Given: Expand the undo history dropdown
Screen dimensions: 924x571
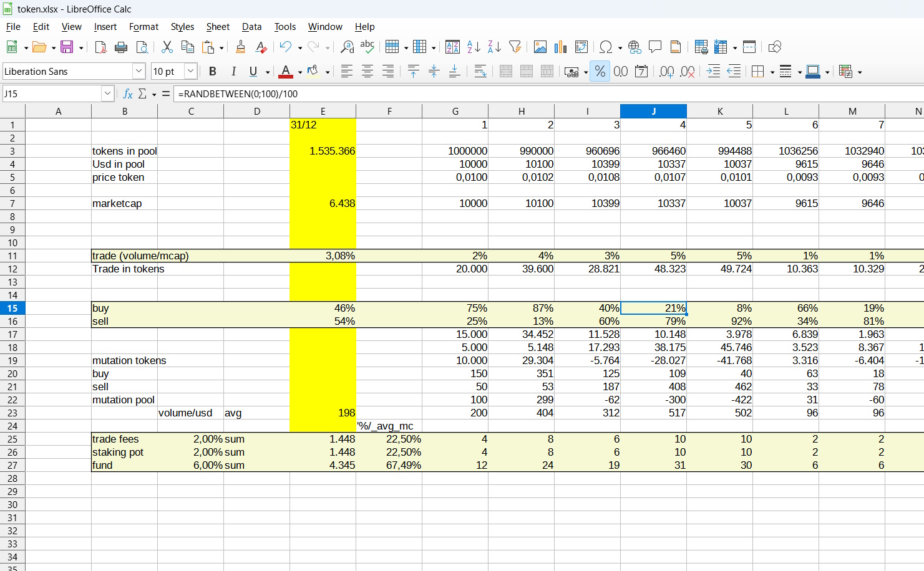Looking at the screenshot, I should (x=300, y=47).
